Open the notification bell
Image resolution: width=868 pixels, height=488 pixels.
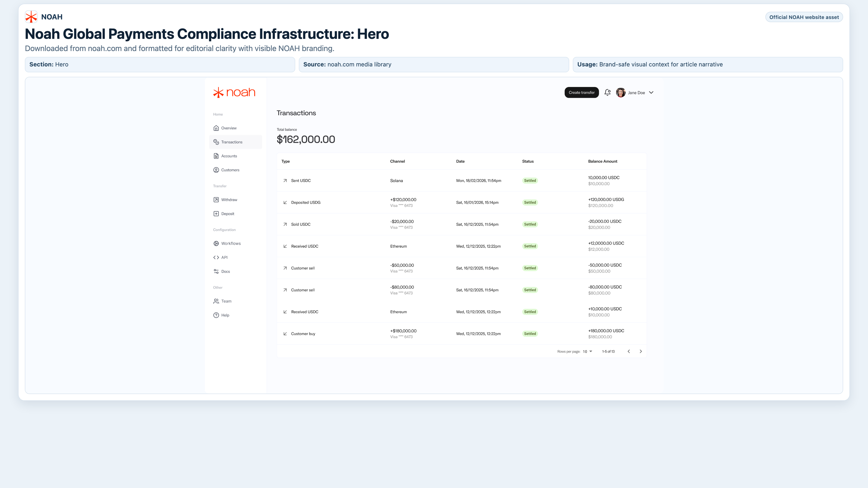pos(607,92)
